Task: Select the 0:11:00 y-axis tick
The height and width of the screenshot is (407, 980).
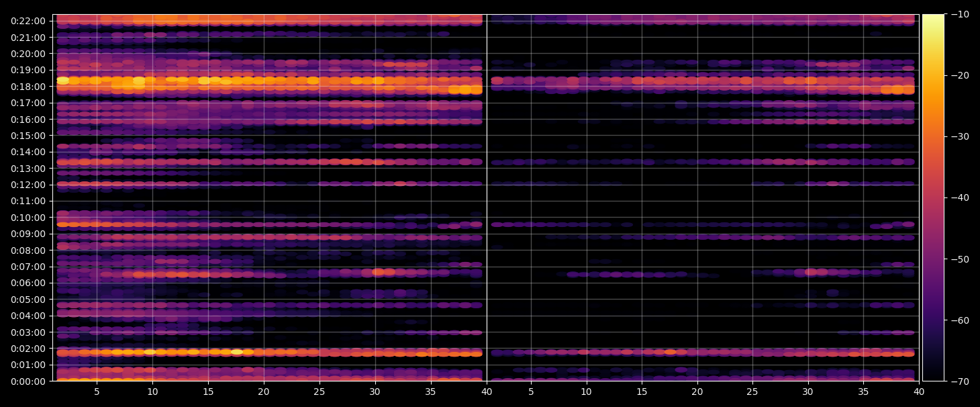Action: tap(28, 201)
